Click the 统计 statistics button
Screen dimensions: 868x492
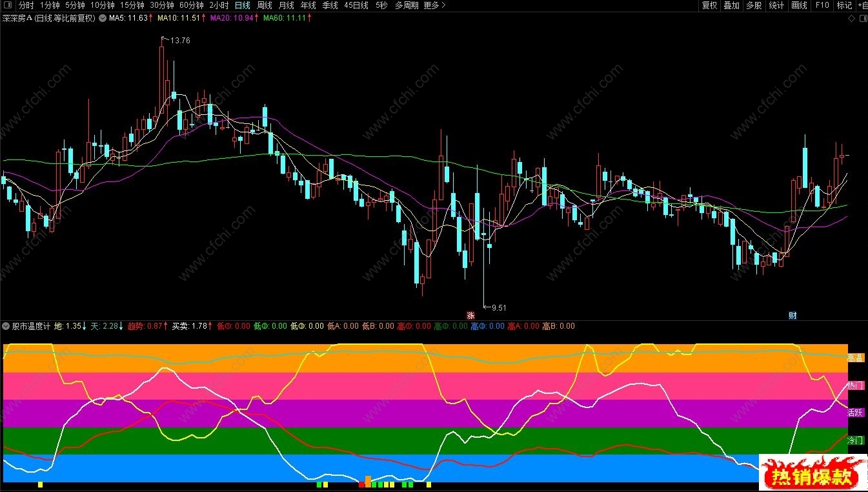(x=776, y=5)
